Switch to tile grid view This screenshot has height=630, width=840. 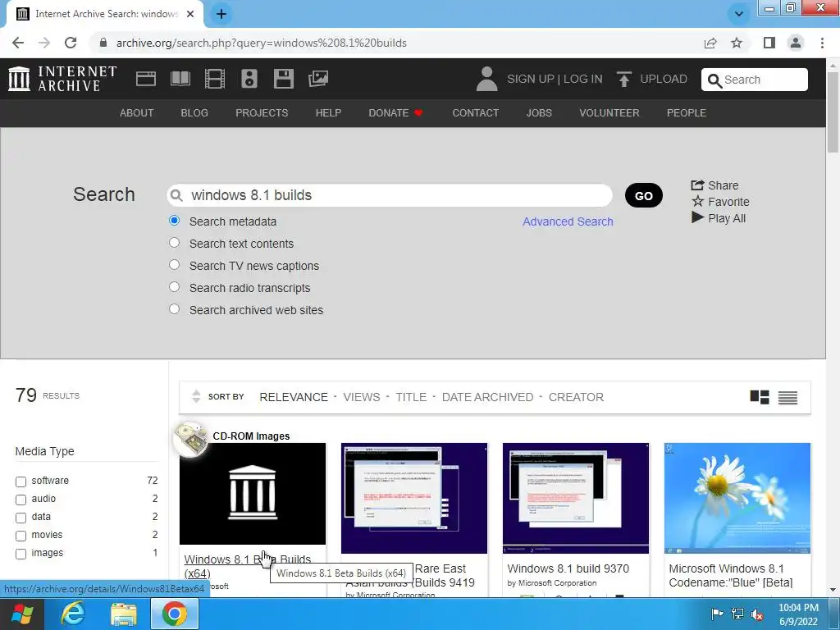[x=759, y=397]
